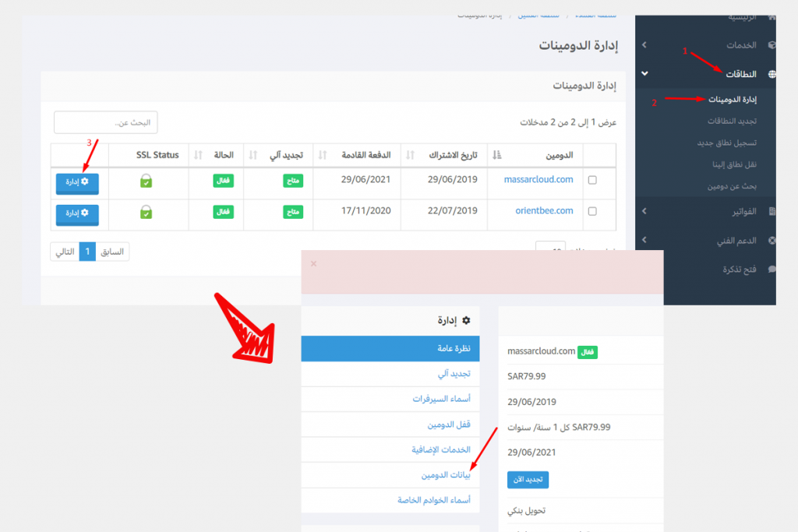
Task: Click SSL lock icon for orientbee.com
Action: click(x=146, y=212)
